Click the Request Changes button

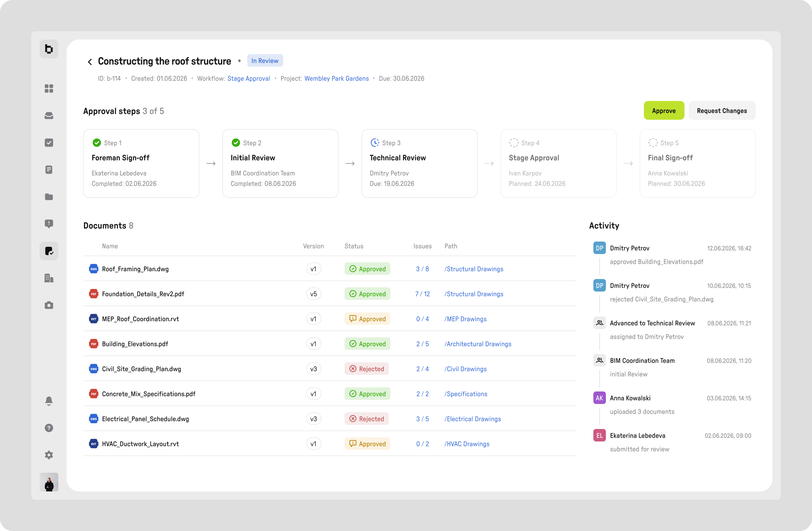722,111
